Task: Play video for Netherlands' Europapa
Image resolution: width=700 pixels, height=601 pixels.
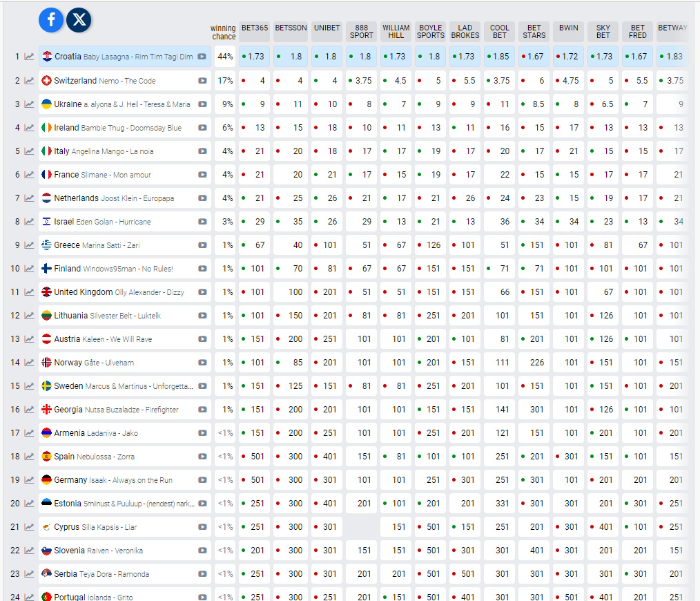Action: (202, 198)
